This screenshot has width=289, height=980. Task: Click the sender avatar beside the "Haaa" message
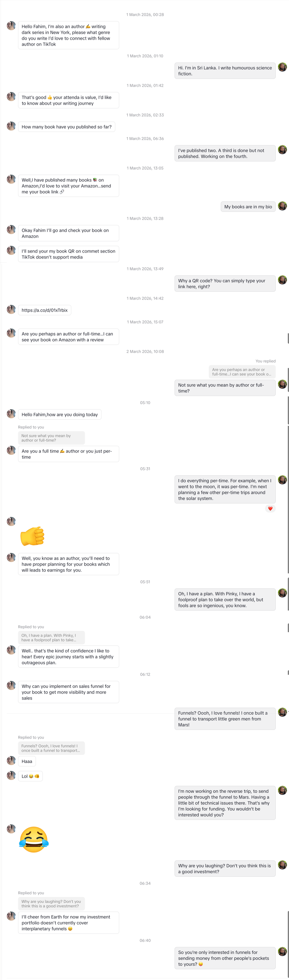(x=12, y=761)
